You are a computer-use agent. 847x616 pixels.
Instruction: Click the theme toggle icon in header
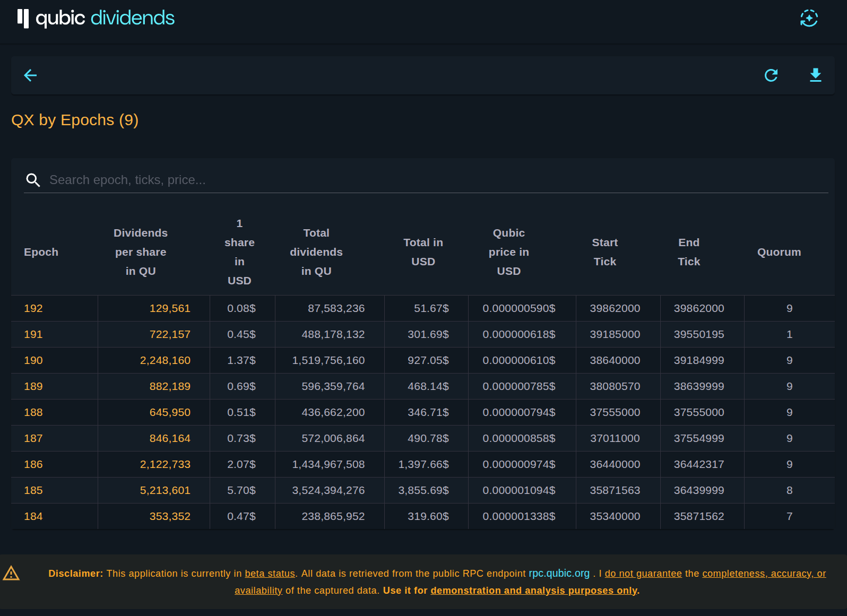click(x=809, y=19)
